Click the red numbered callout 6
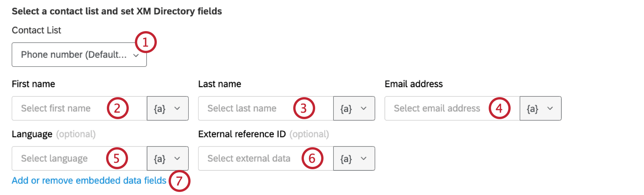This screenshot has height=195, width=644. click(312, 159)
